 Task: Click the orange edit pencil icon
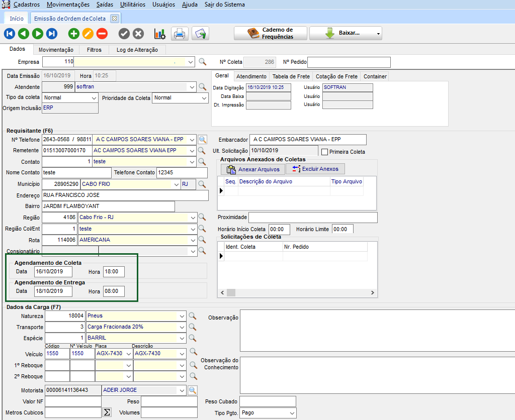pos(88,34)
